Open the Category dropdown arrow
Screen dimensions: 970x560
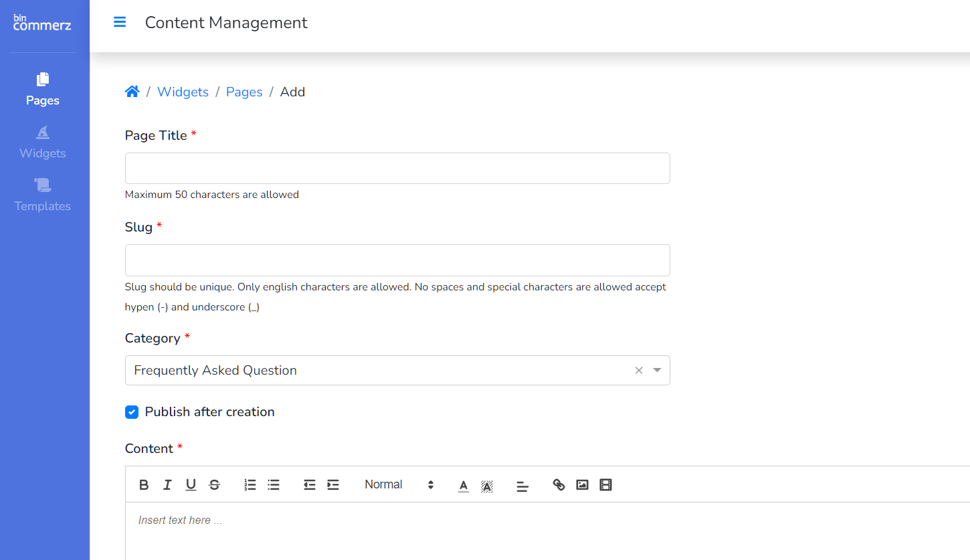[657, 371]
